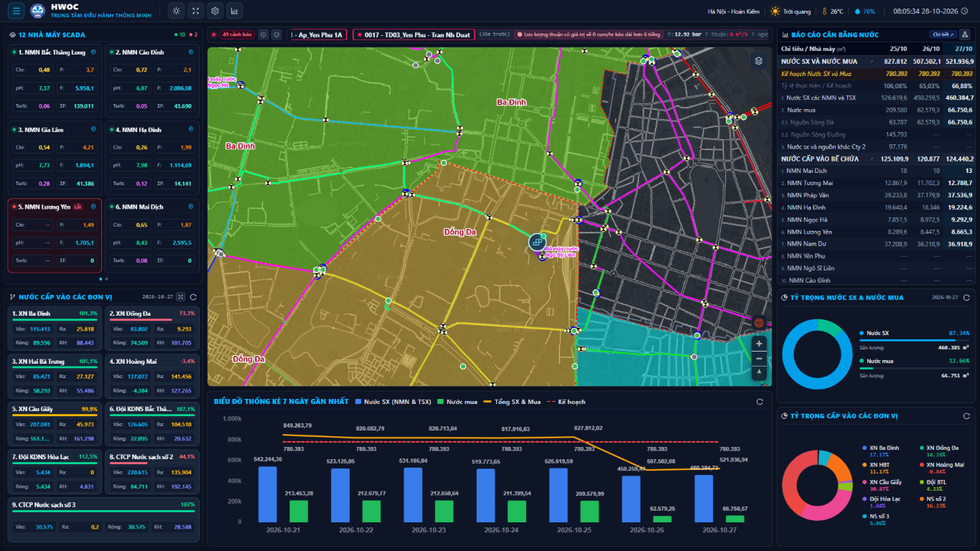
Task: Click the Ngô Sỹ Liên plant map marker
Action: point(536,242)
